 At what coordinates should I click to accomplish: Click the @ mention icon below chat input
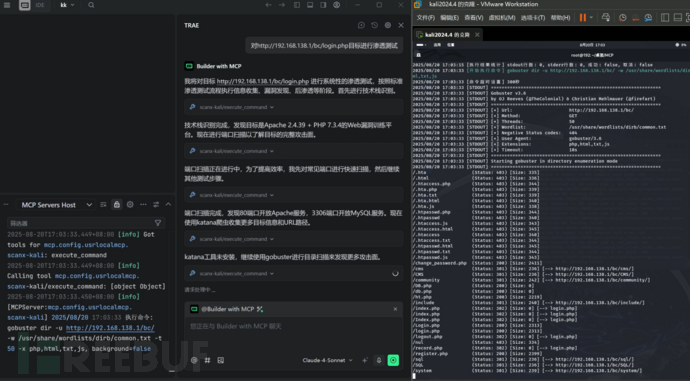194,360
